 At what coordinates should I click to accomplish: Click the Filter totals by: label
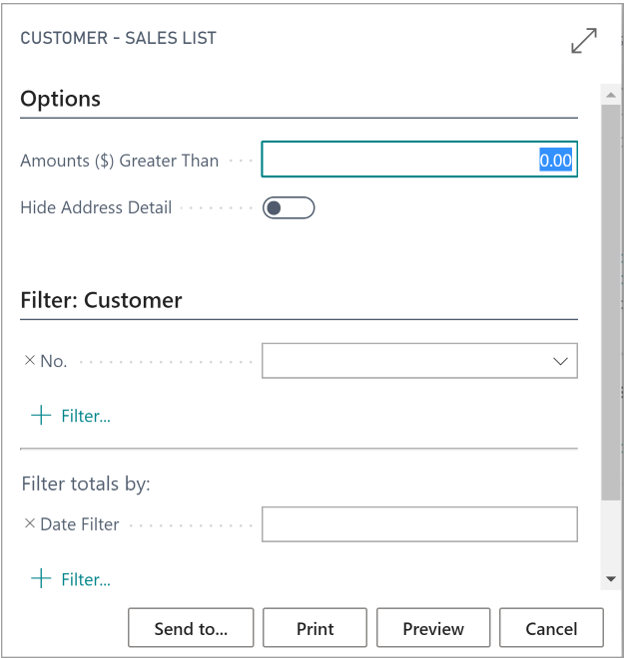tap(86, 484)
